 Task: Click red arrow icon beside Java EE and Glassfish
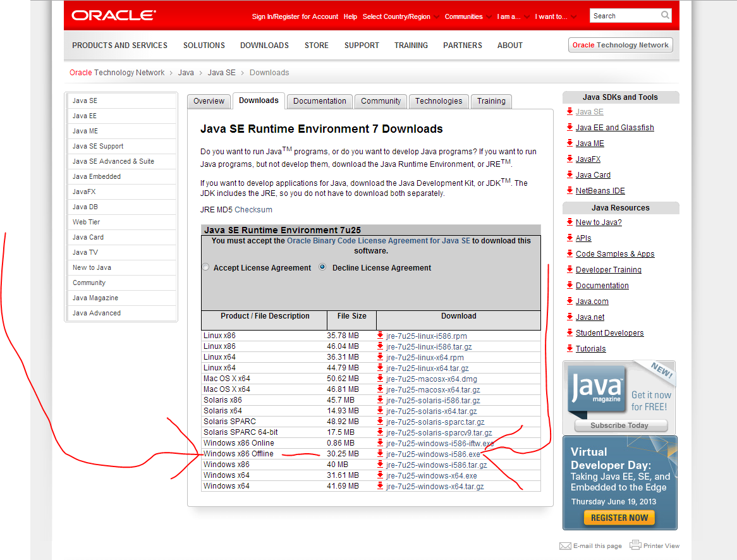point(569,128)
